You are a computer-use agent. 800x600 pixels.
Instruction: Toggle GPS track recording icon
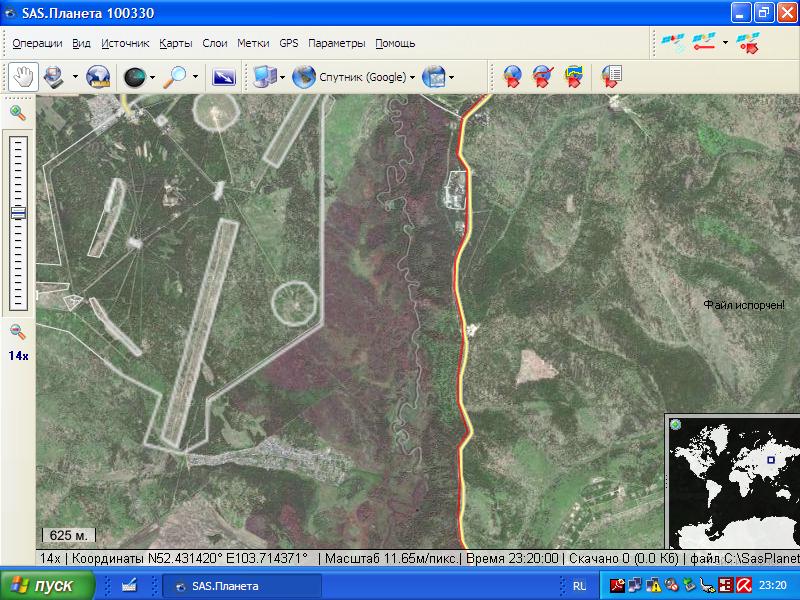[x=705, y=42]
